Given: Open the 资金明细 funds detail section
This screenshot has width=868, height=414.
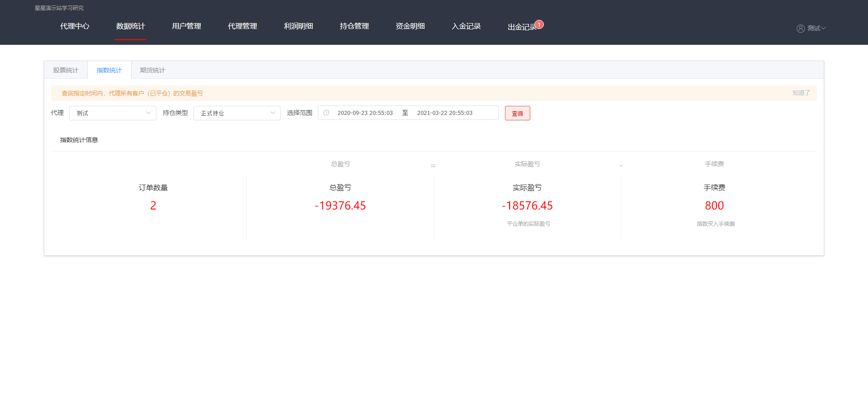Looking at the screenshot, I should click(x=410, y=26).
